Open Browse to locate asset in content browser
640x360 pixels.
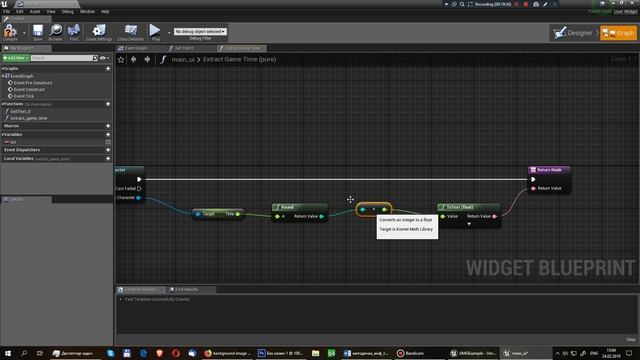tap(56, 32)
